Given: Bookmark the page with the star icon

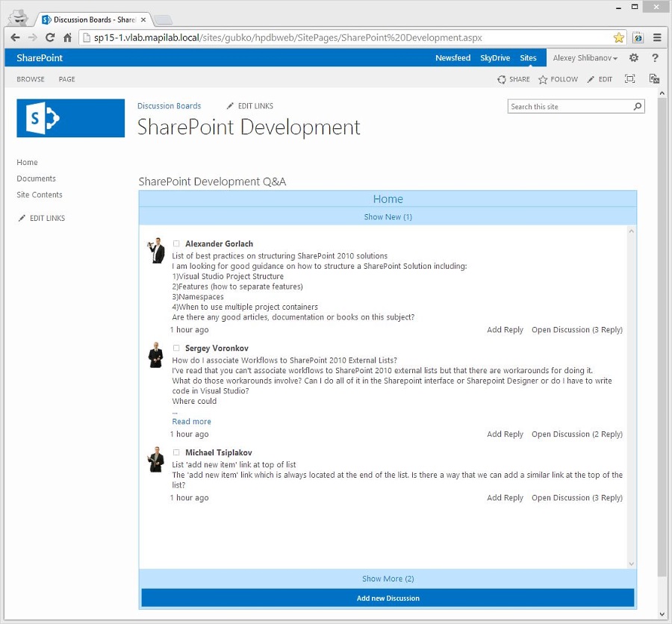Looking at the screenshot, I should (618, 38).
